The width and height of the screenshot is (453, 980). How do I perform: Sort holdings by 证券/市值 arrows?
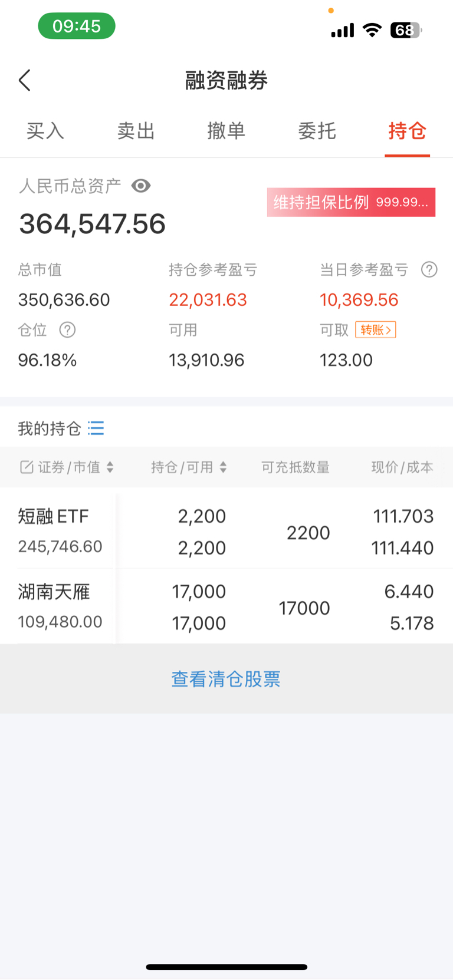110,467
